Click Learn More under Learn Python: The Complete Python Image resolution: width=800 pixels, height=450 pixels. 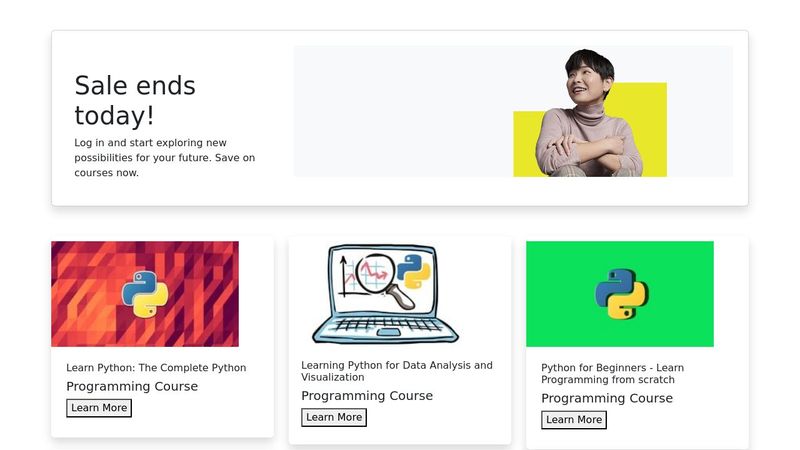point(99,408)
